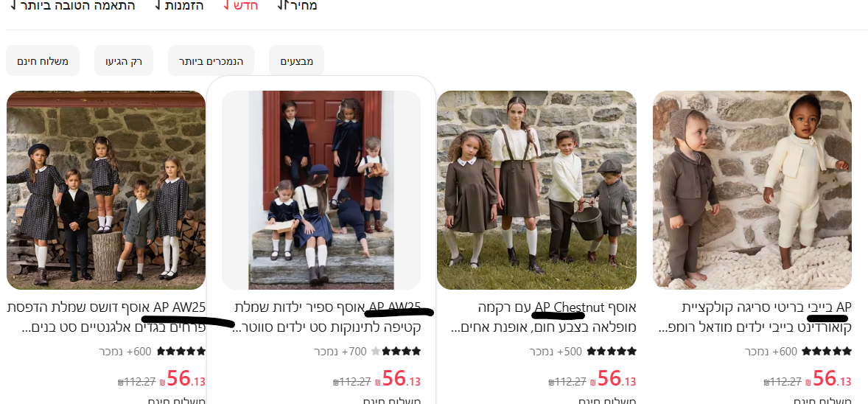Toggle the deals (מבצעים) filter chip
This screenshot has height=404, width=868.
[297, 61]
